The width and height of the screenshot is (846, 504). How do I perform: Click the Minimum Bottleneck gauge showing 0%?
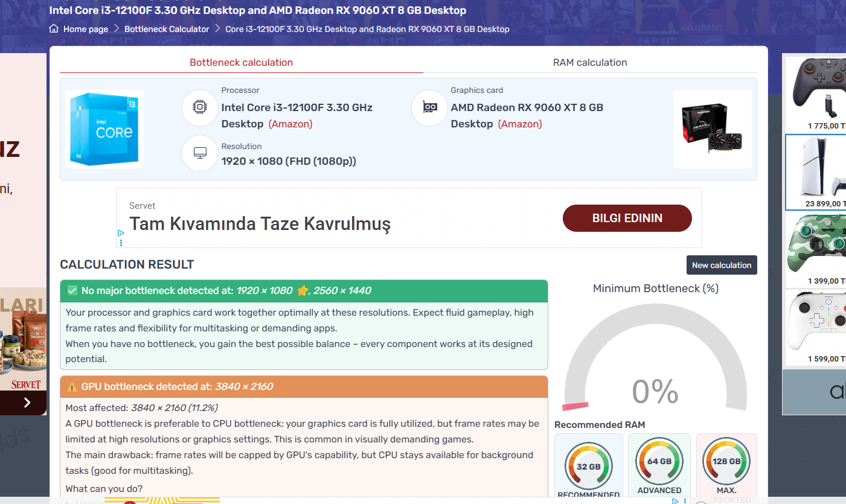tap(656, 356)
